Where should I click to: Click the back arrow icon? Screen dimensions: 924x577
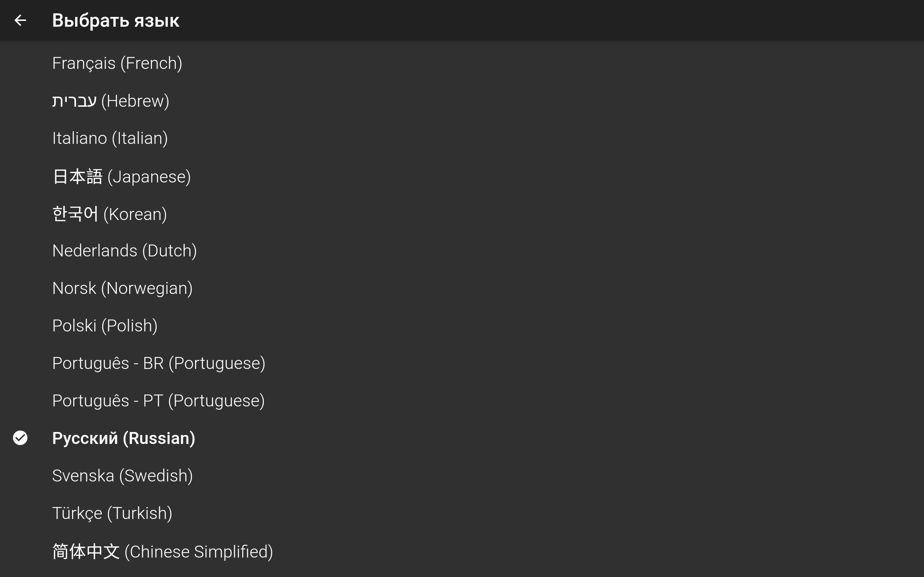(20, 20)
